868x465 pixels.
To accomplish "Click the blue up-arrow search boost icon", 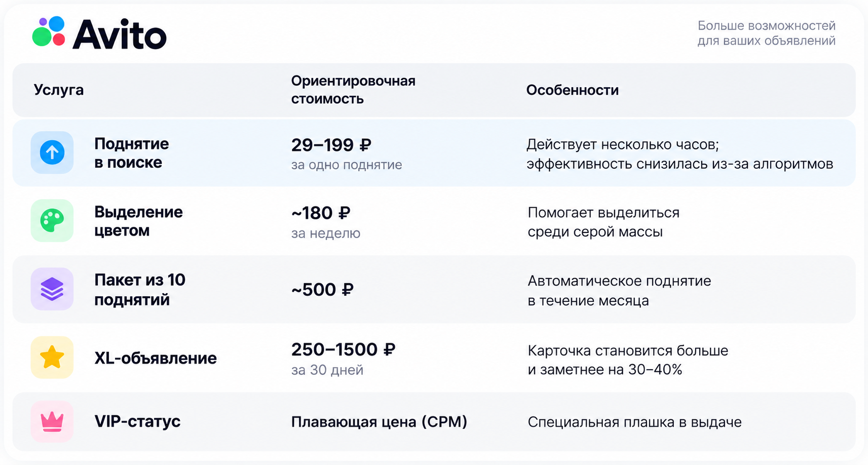I will coord(52,152).
